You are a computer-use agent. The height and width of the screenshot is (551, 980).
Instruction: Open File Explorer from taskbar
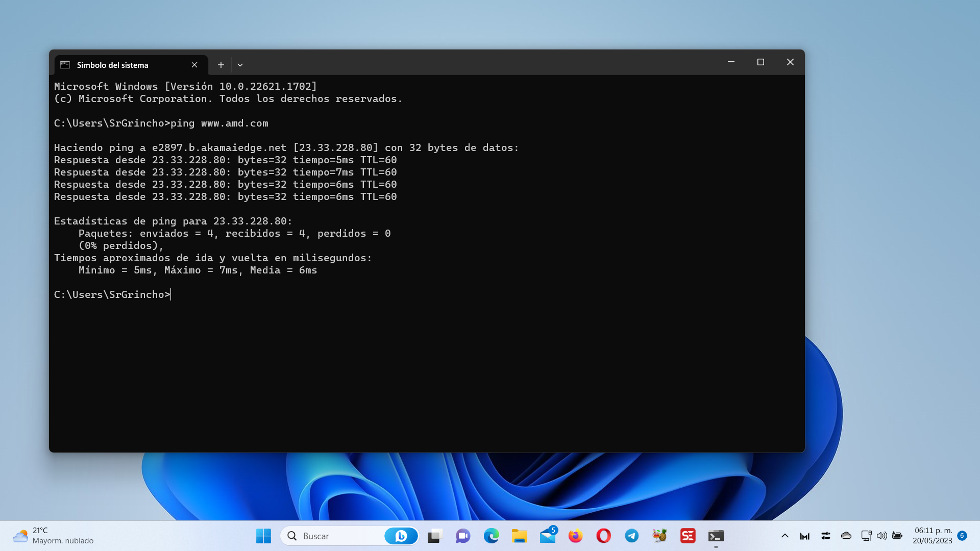click(x=519, y=536)
